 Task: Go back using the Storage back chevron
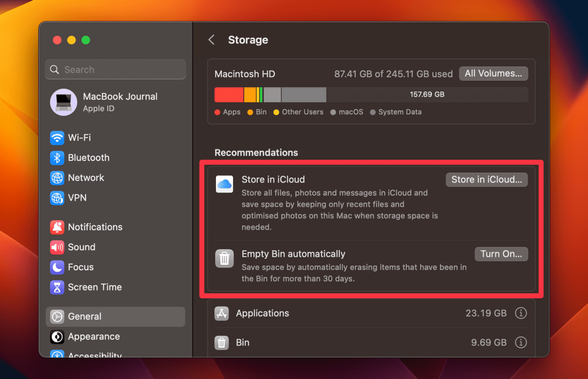click(211, 39)
